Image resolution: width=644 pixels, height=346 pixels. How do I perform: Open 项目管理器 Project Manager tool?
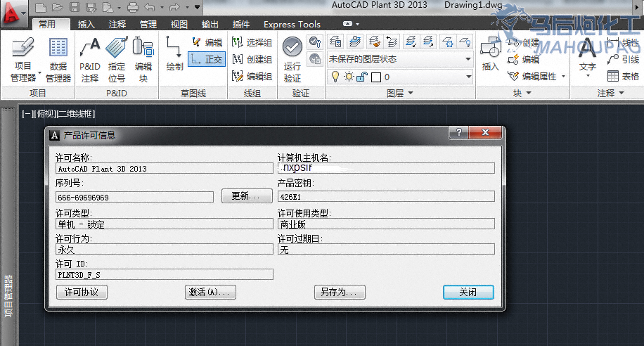(23, 59)
